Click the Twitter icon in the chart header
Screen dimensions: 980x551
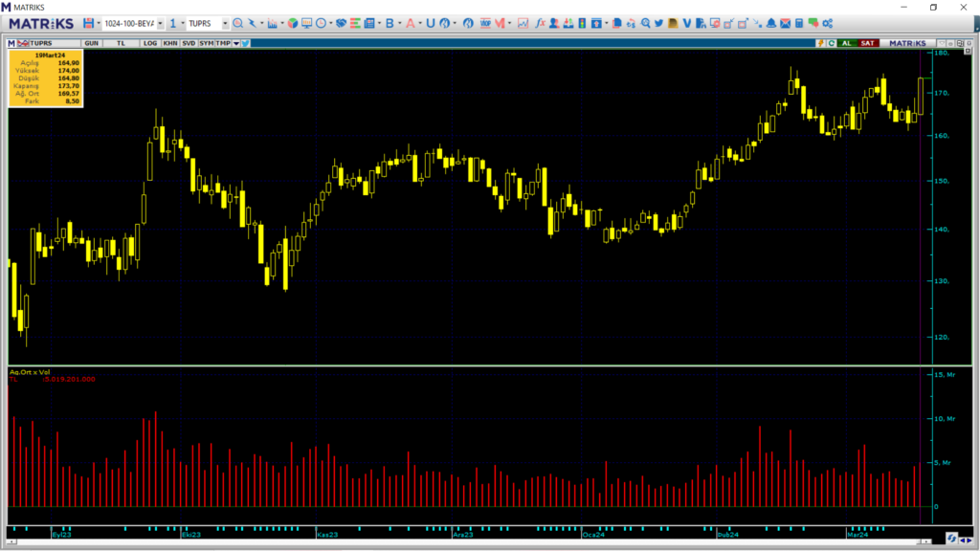pos(246,43)
